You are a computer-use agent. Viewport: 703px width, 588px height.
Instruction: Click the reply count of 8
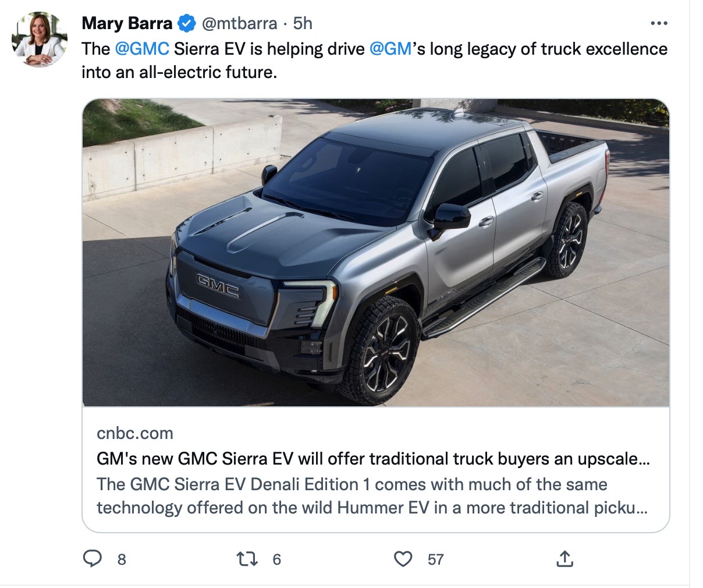[x=122, y=559]
